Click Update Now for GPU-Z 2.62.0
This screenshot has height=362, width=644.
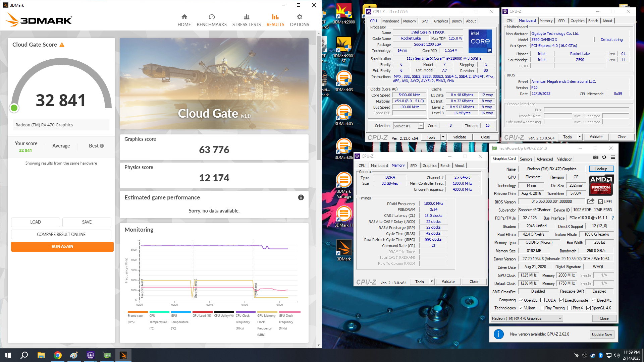tap(602, 335)
